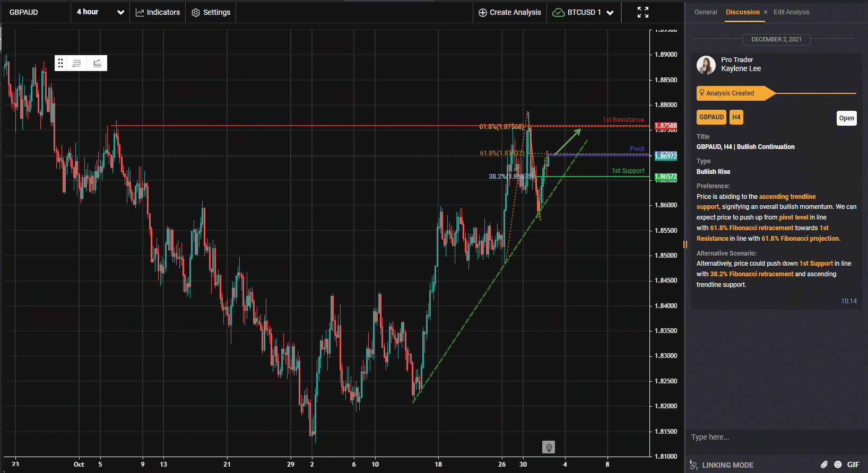Attach a file with the paperclip icon
This screenshot has height=473, width=868.
click(x=824, y=465)
